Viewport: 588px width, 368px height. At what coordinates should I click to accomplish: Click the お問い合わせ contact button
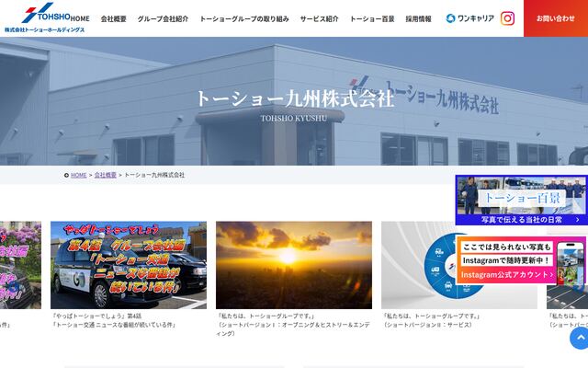tap(556, 18)
